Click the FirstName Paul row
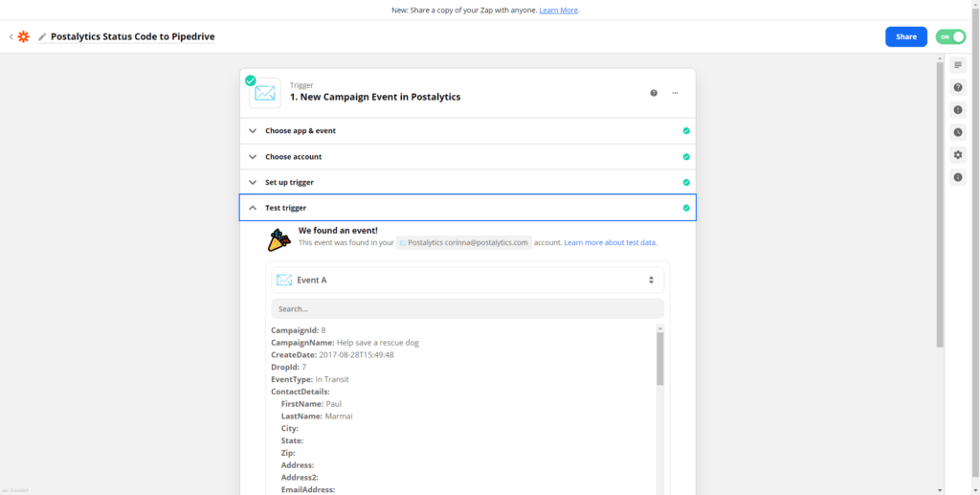 pos(311,404)
